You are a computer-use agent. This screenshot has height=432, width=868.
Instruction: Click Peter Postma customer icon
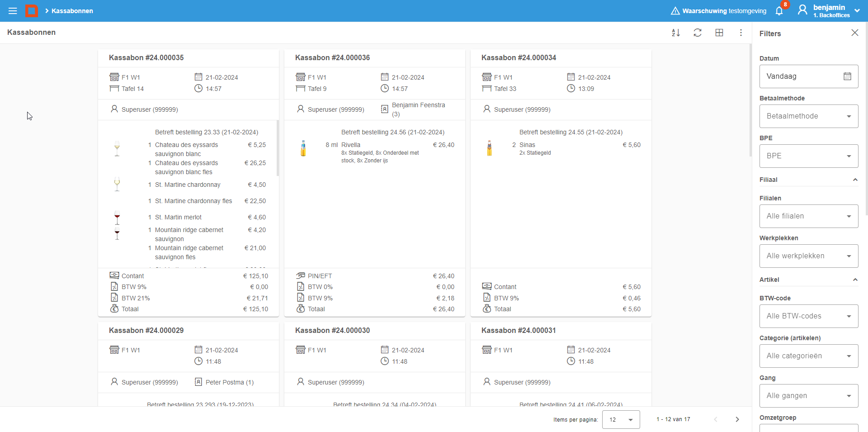click(x=198, y=382)
